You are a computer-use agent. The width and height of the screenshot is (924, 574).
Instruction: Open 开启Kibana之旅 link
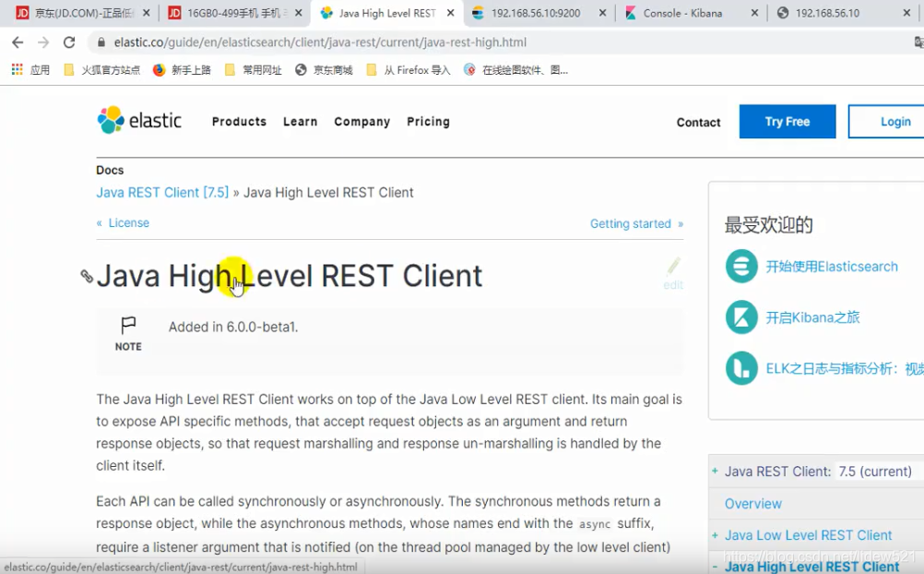coord(812,317)
